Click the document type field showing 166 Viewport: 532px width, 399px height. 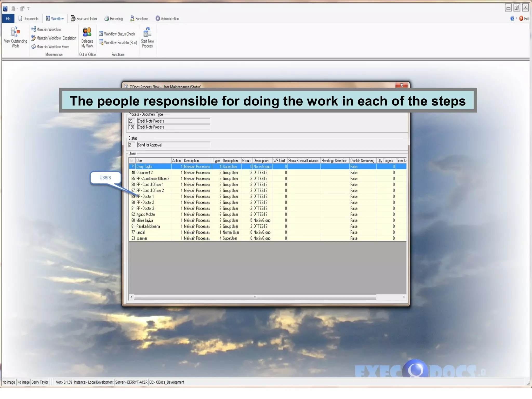click(x=131, y=127)
